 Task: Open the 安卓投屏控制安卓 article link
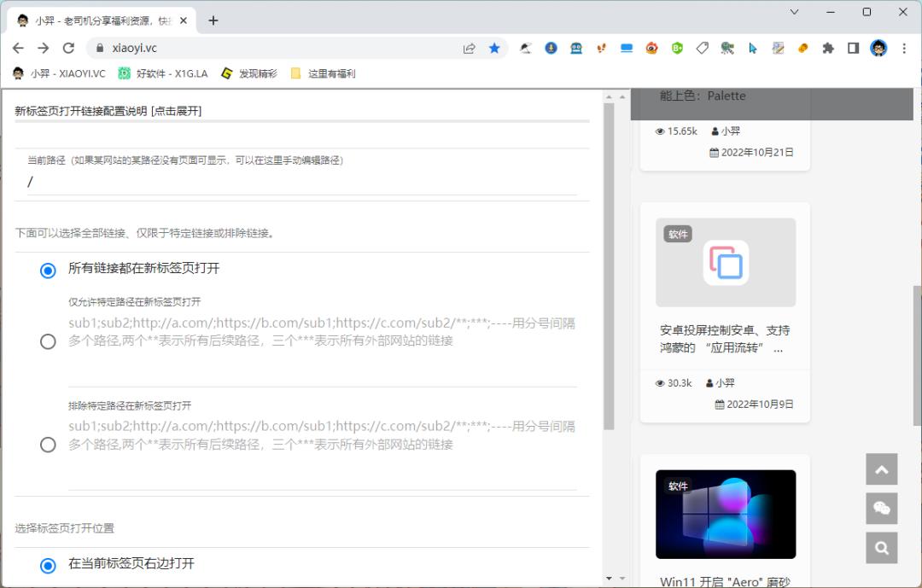(x=724, y=339)
